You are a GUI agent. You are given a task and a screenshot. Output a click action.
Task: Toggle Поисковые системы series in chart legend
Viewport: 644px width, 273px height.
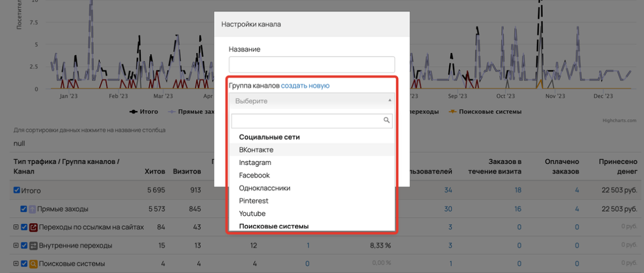click(x=485, y=112)
